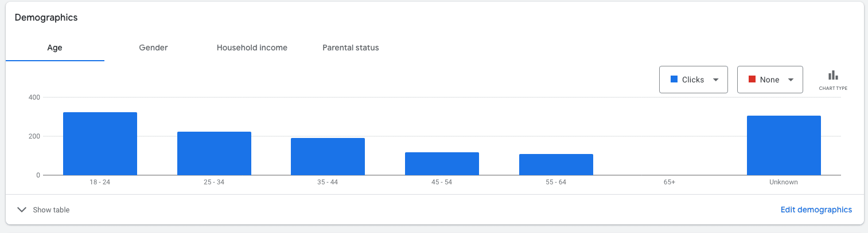868x233 pixels.
Task: Select the 18 - 24 age bar
Action: click(x=100, y=144)
